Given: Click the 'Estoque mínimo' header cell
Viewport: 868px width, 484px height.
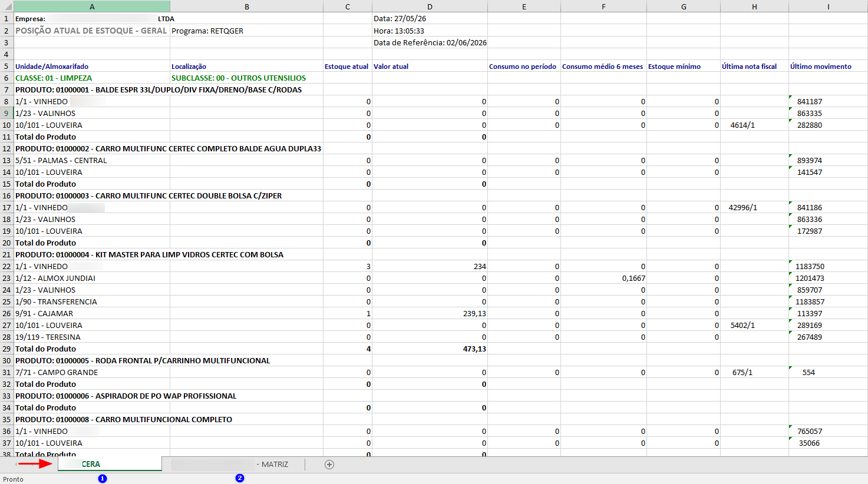Looking at the screenshot, I should point(684,66).
